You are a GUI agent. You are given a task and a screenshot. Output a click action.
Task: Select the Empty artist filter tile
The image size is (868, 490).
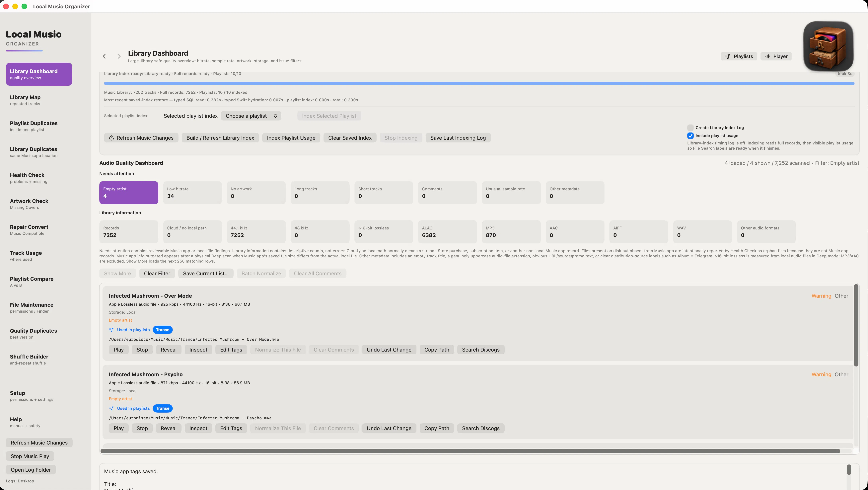click(129, 193)
